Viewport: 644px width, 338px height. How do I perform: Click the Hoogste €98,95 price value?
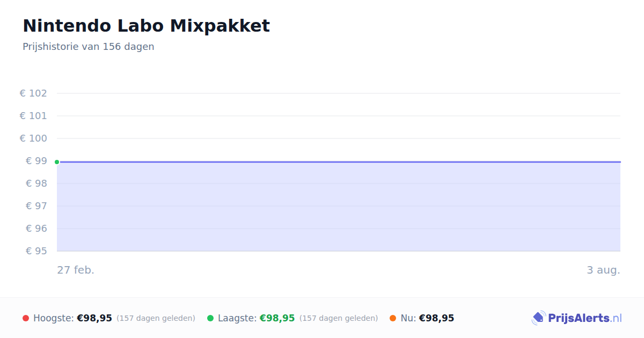[94, 318]
